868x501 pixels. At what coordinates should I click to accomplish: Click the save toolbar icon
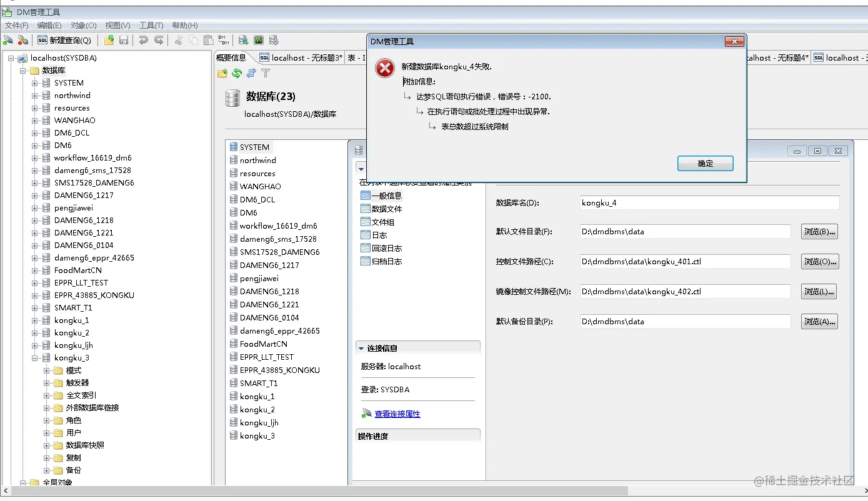(124, 41)
